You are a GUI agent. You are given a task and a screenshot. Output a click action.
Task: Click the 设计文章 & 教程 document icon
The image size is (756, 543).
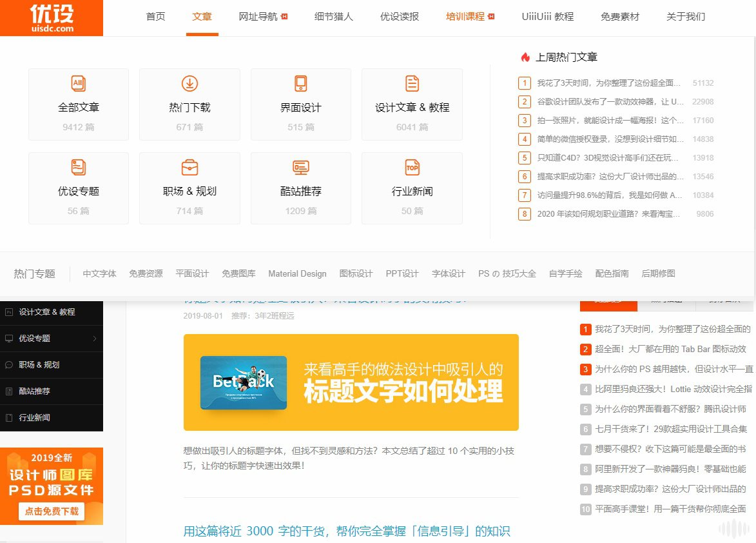[x=412, y=83]
